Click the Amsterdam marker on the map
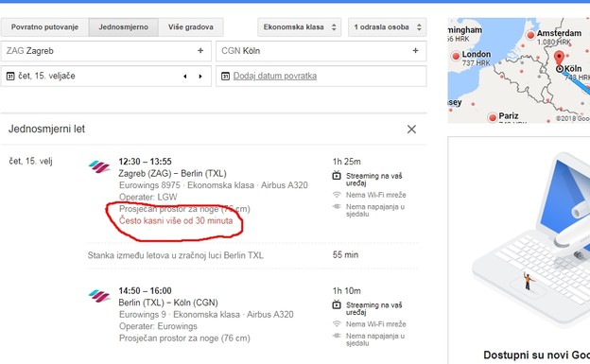 coord(530,35)
